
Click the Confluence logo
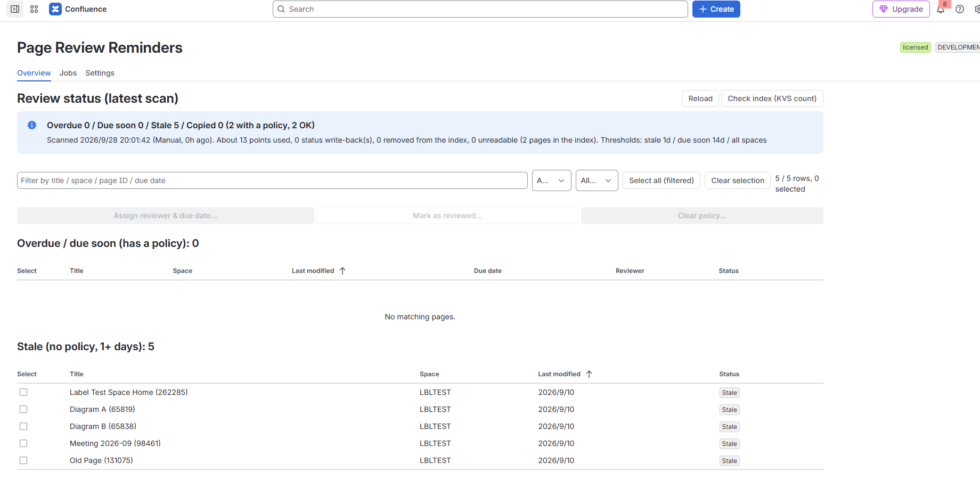click(x=55, y=9)
